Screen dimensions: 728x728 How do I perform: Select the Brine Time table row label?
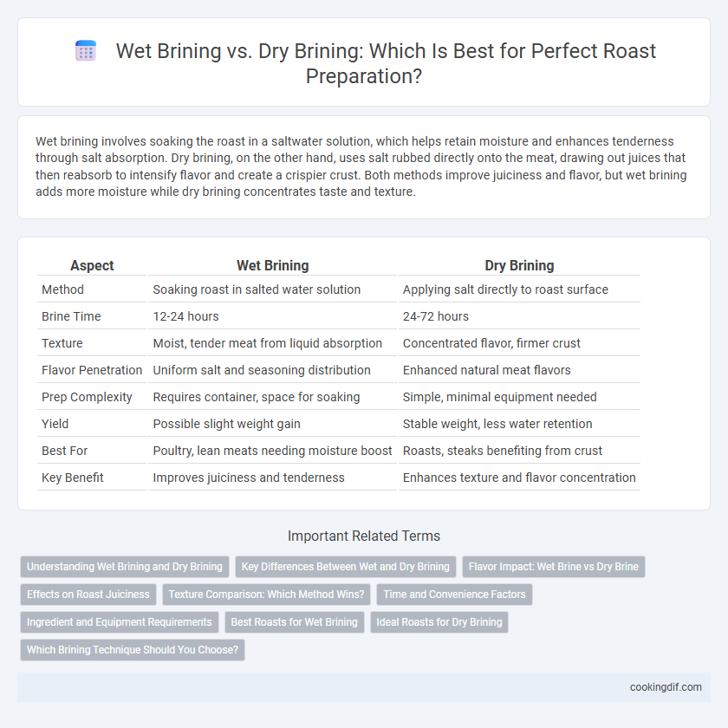coord(71,316)
